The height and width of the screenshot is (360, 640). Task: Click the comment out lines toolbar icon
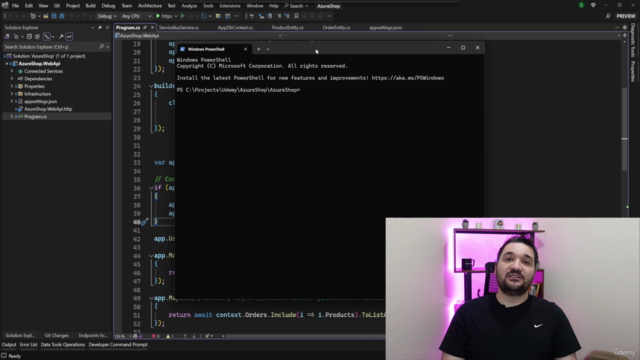tap(279, 16)
